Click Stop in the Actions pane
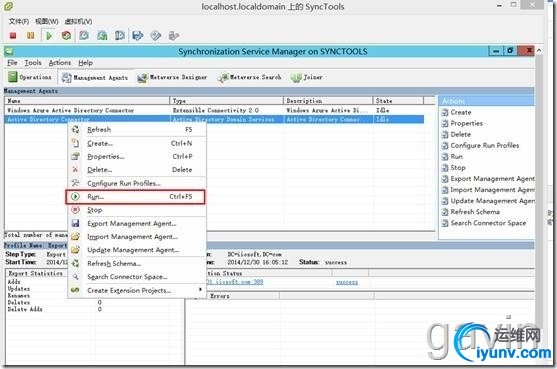557x369 pixels. click(458, 168)
